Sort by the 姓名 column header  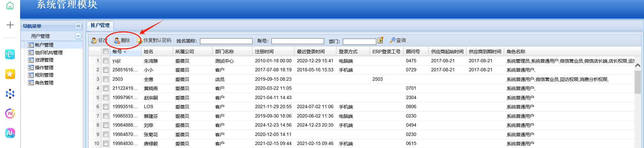[x=157, y=52]
